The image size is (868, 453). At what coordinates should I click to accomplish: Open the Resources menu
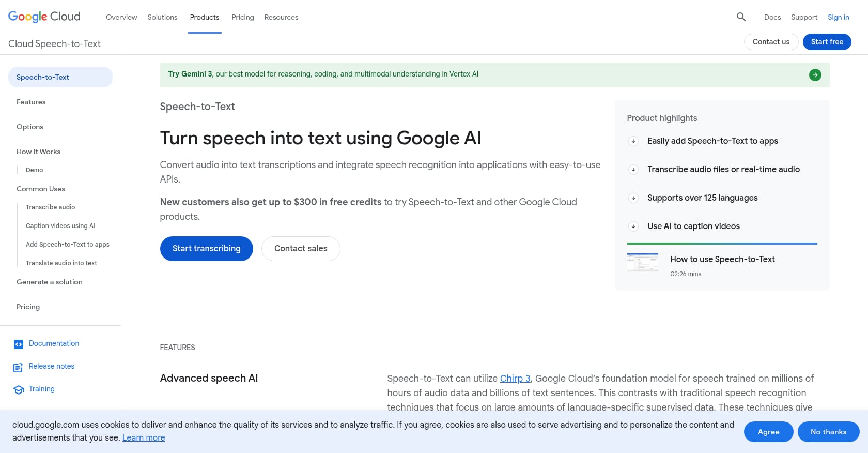(281, 17)
